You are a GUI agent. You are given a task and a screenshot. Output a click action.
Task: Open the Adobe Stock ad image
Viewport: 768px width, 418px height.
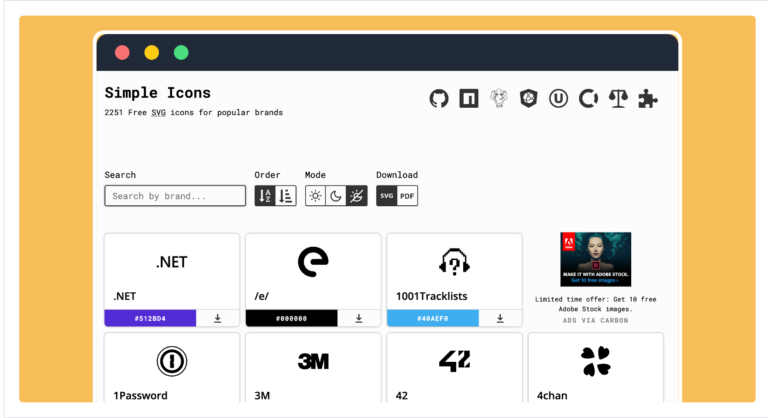tap(596, 259)
